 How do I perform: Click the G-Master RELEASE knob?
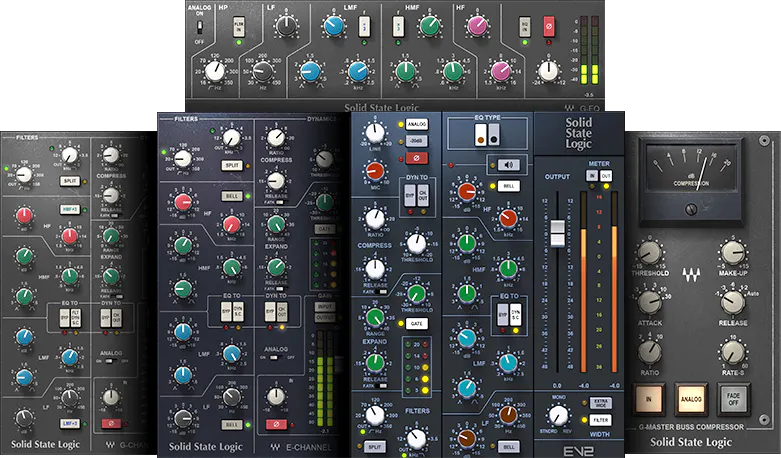[733, 303]
